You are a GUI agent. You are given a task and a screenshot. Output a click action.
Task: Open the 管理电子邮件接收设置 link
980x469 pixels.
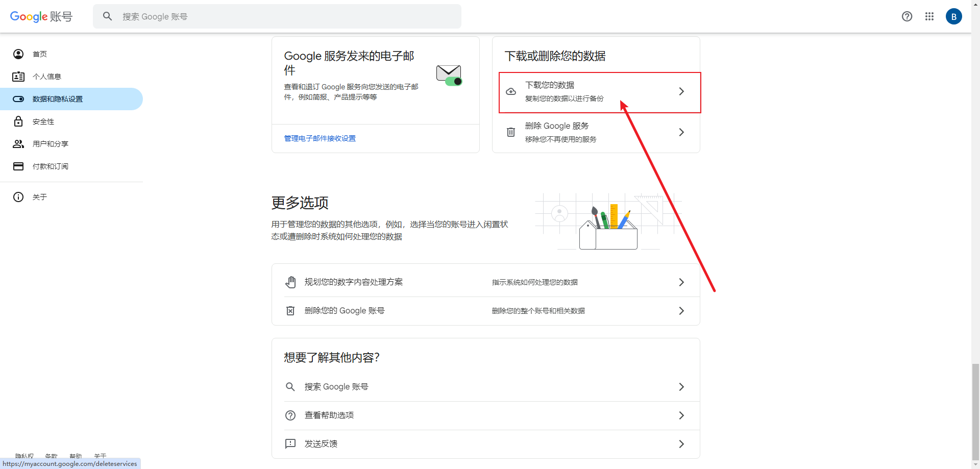point(320,138)
